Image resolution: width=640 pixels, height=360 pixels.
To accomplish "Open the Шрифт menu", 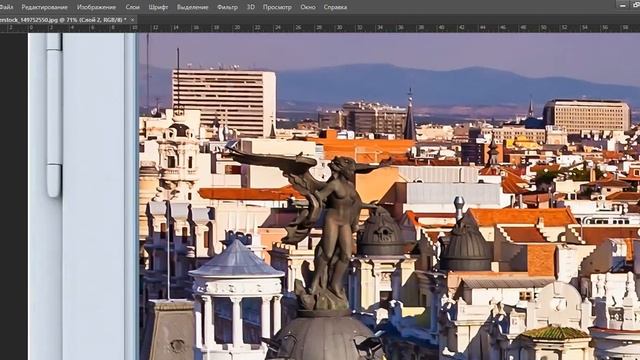I will [x=158, y=7].
